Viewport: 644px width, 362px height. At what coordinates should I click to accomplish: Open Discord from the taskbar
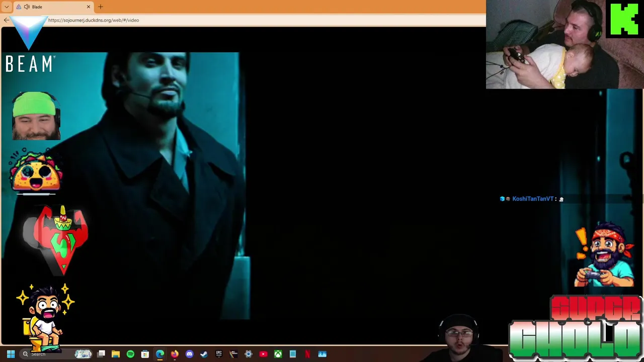189,354
